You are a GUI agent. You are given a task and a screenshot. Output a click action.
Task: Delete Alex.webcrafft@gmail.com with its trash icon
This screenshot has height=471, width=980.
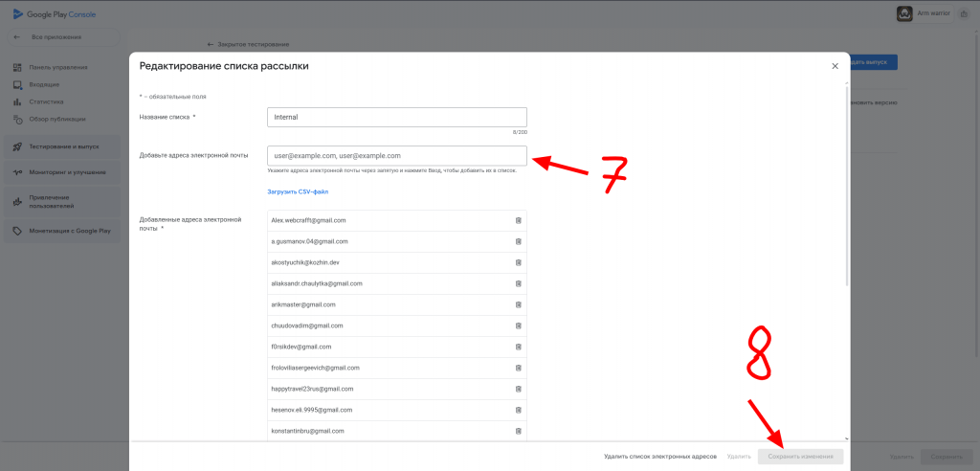tap(518, 221)
